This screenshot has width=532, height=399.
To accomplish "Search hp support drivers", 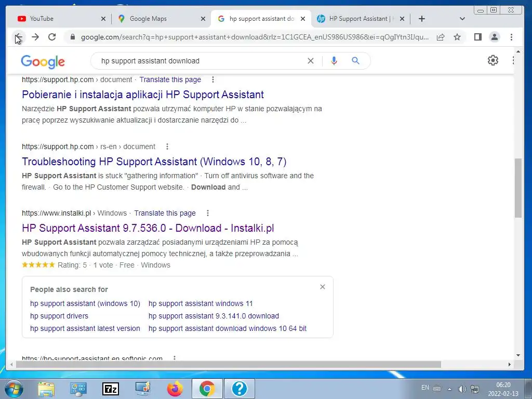I will (x=59, y=316).
